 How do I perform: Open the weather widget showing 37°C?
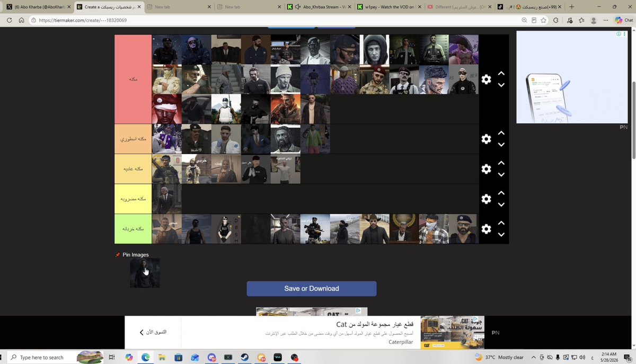[x=499, y=358]
